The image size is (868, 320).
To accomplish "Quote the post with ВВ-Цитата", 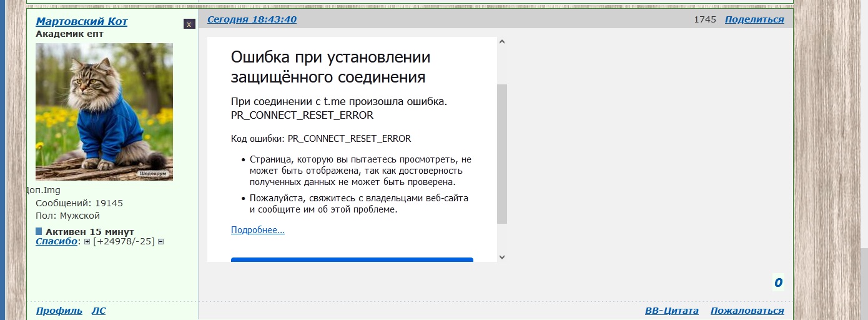I will (x=671, y=311).
